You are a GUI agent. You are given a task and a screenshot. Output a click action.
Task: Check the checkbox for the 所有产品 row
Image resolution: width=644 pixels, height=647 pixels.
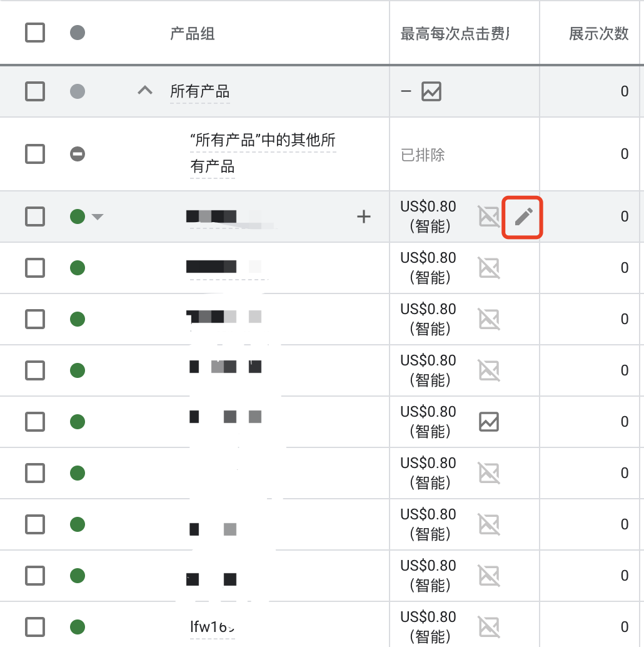pyautogui.click(x=34, y=91)
